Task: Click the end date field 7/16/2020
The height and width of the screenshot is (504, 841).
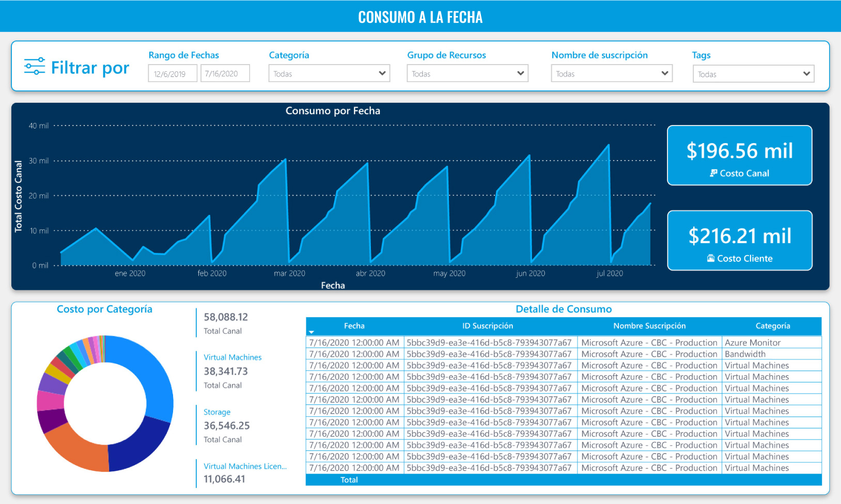Action: click(225, 74)
